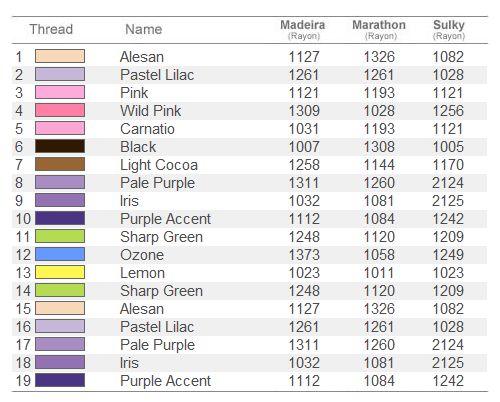
Task: Click the Iris name in row 18
Action: click(129, 363)
